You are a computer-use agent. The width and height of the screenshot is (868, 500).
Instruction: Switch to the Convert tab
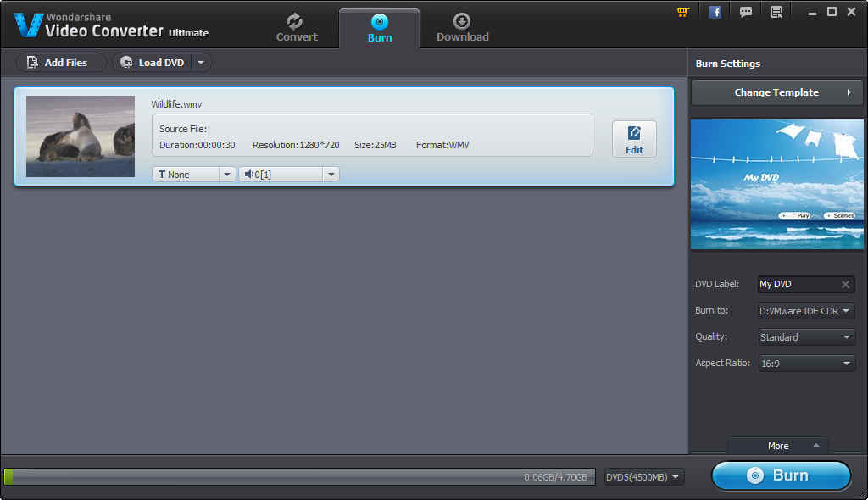pyautogui.click(x=296, y=28)
